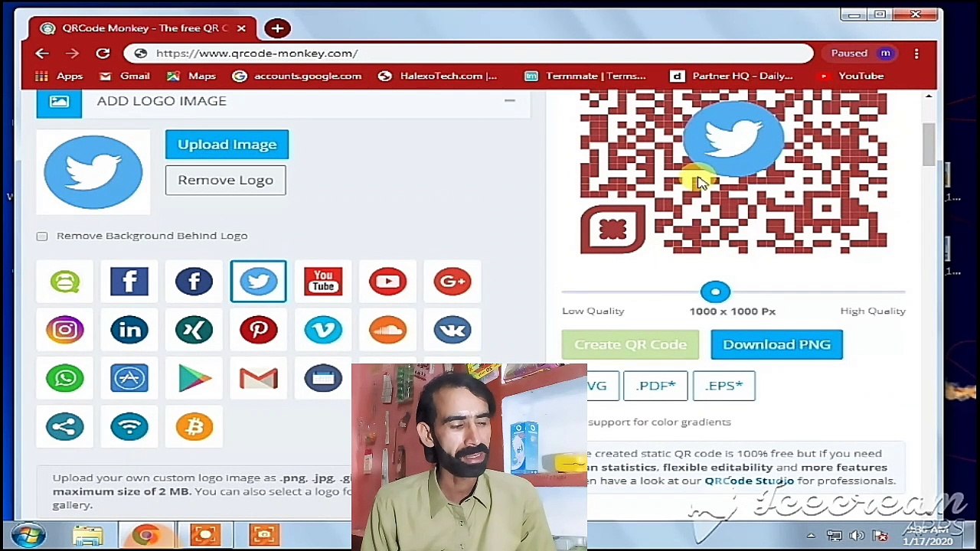Image resolution: width=980 pixels, height=551 pixels.
Task: Pick the round YouTube play logo
Action: pyautogui.click(x=387, y=282)
